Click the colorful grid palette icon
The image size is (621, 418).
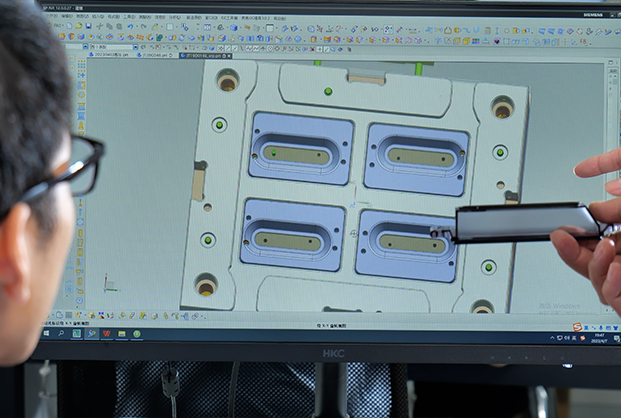pyautogui.click(x=476, y=41)
